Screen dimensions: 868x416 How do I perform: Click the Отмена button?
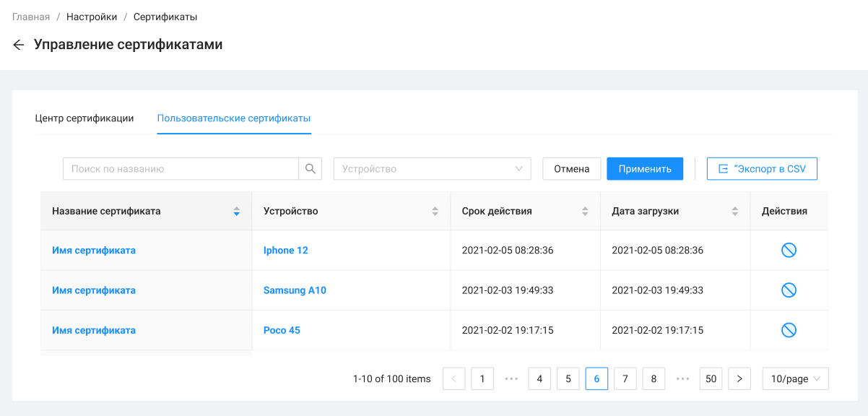[572, 169]
